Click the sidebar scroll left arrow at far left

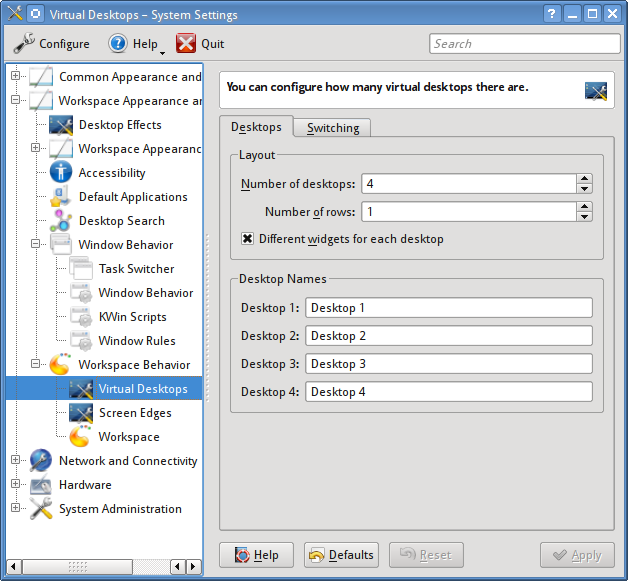tap(14, 567)
